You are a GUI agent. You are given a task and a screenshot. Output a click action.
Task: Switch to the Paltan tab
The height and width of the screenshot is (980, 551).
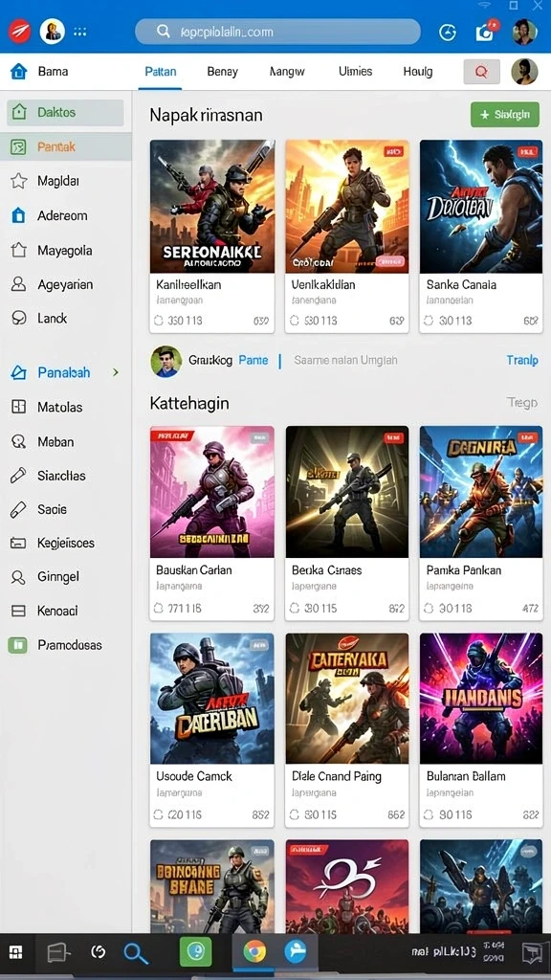tap(161, 71)
